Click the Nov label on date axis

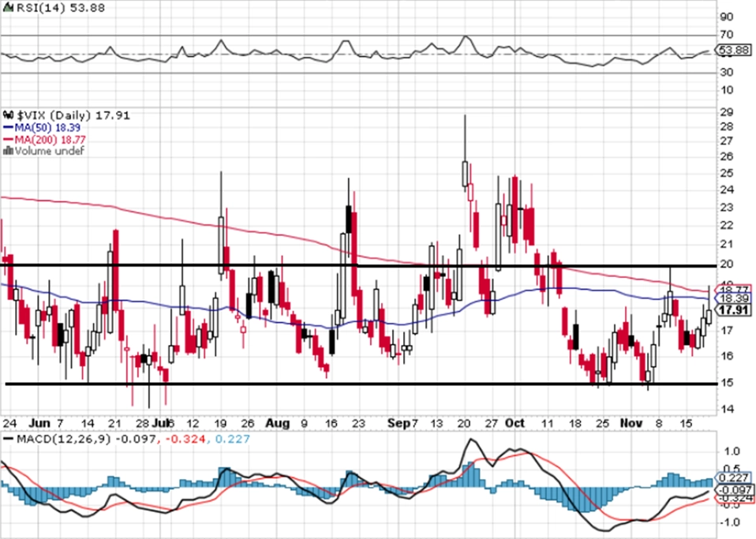pyautogui.click(x=631, y=423)
